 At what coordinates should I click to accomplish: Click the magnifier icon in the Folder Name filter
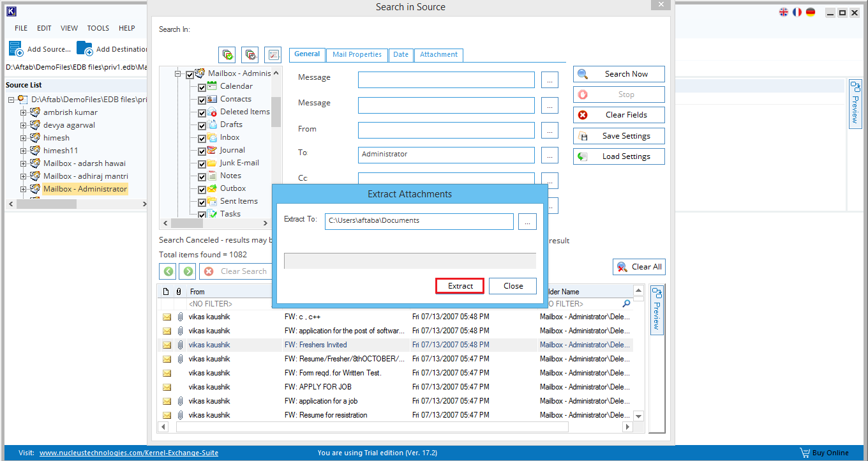pos(626,304)
